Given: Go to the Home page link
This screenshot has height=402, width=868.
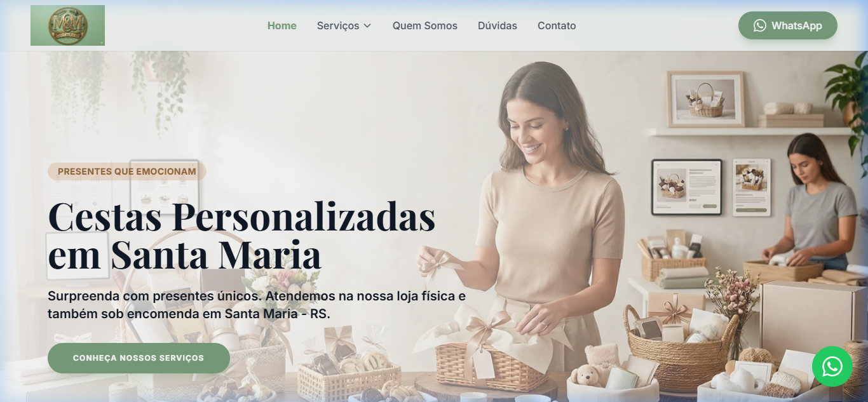Looking at the screenshot, I should click(x=282, y=26).
